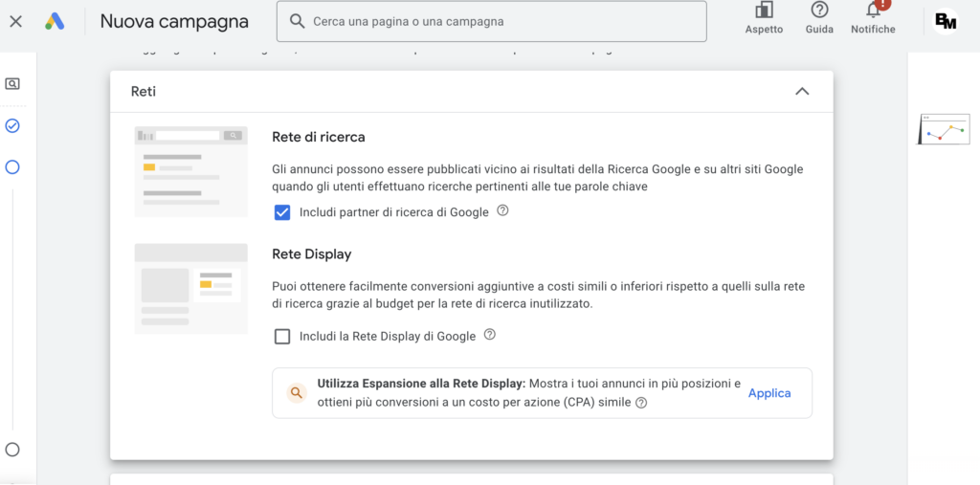Click help icon next to CPA simile
This screenshot has width=980, height=485.
coord(641,403)
